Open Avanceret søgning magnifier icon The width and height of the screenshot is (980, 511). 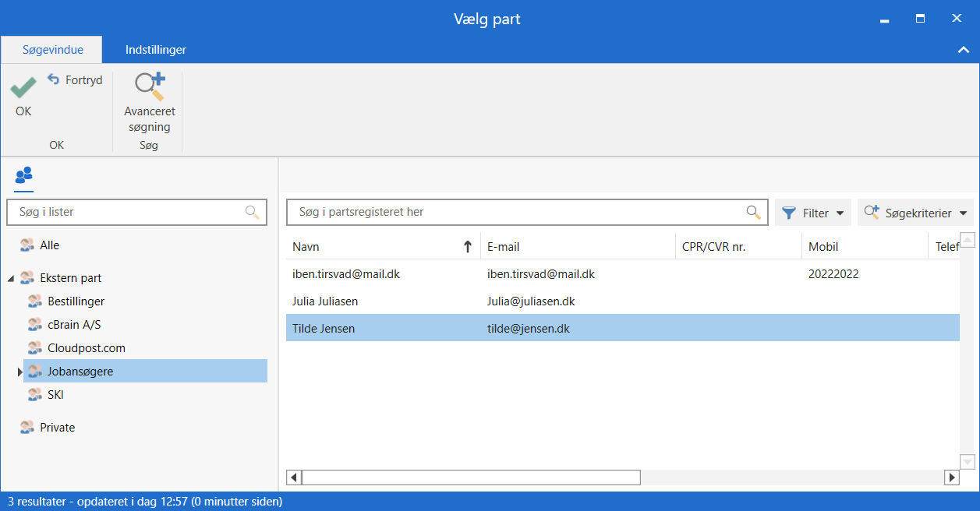(x=150, y=87)
